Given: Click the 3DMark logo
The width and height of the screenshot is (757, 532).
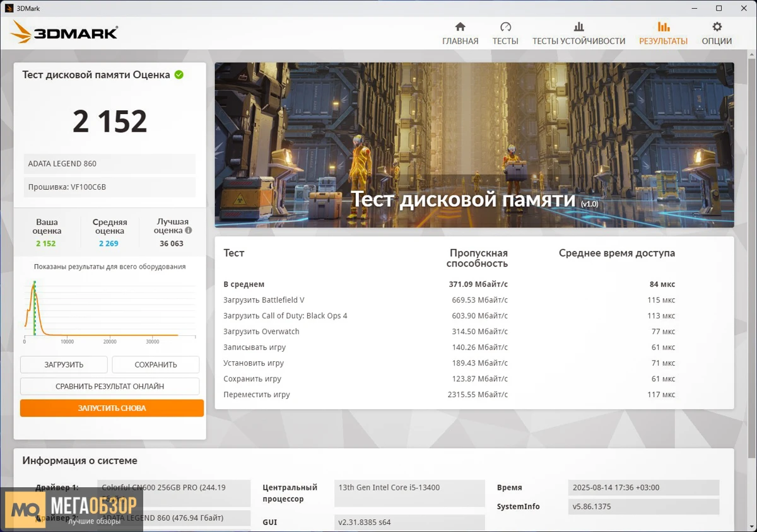Looking at the screenshot, I should pos(65,33).
